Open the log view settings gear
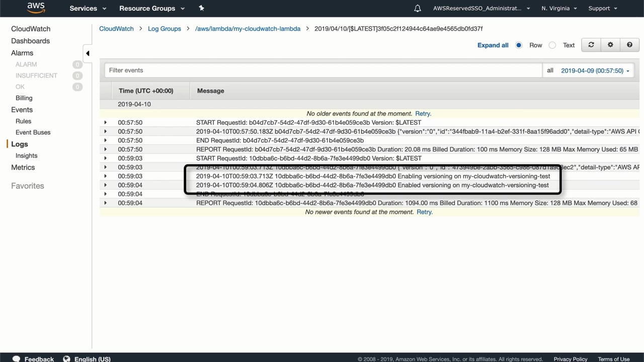The width and height of the screenshot is (644, 362). [610, 45]
